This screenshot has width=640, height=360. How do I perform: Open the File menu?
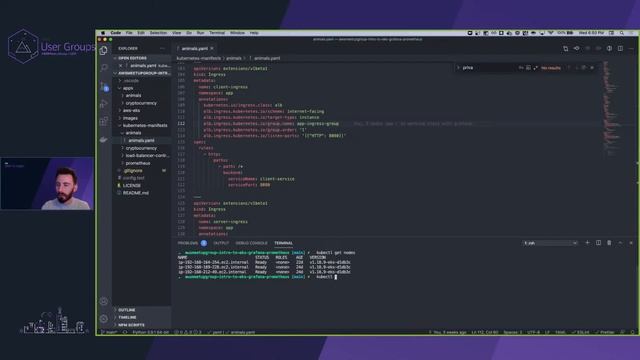(x=129, y=33)
